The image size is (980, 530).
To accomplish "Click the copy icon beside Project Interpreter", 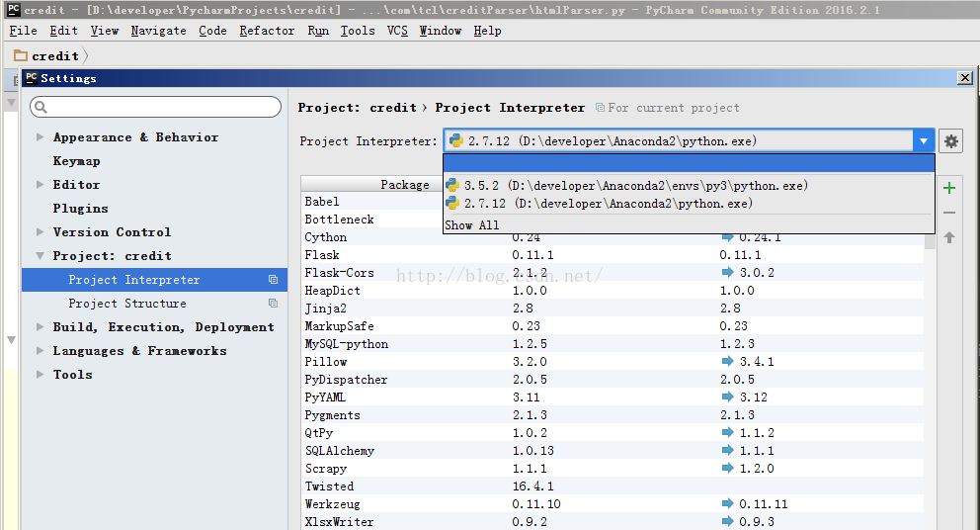I will pos(273,280).
